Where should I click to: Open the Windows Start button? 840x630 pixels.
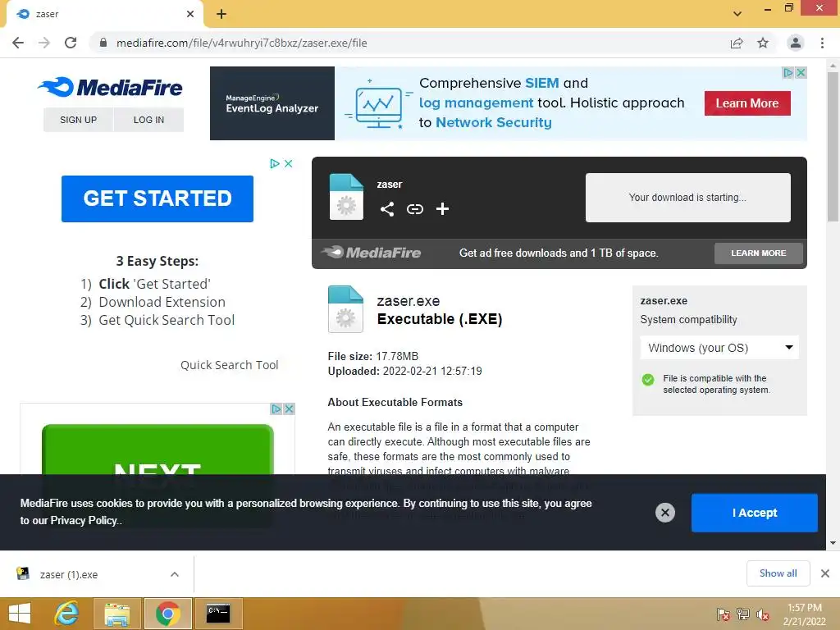click(20, 614)
